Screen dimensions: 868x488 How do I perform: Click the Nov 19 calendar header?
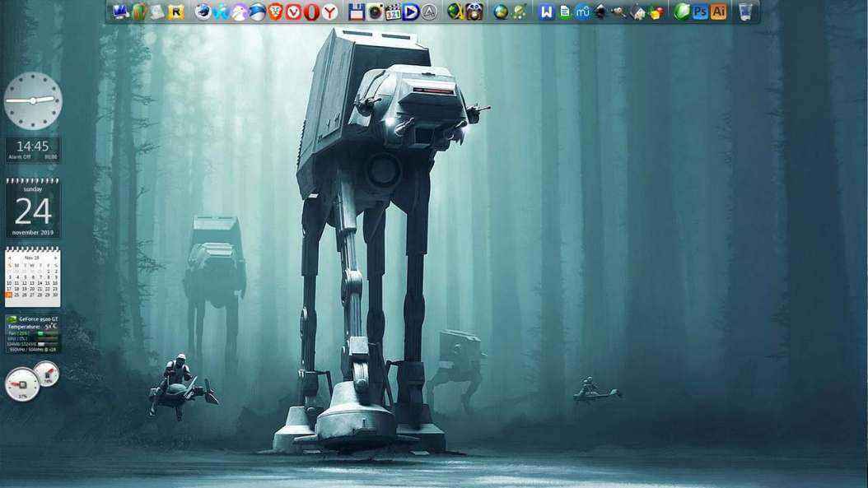tap(32, 258)
